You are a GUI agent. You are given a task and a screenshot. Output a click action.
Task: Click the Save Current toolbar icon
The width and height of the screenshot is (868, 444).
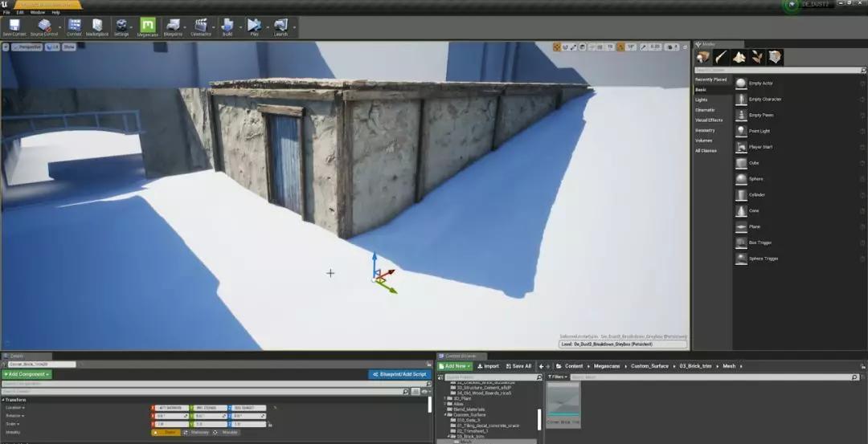pos(14,27)
